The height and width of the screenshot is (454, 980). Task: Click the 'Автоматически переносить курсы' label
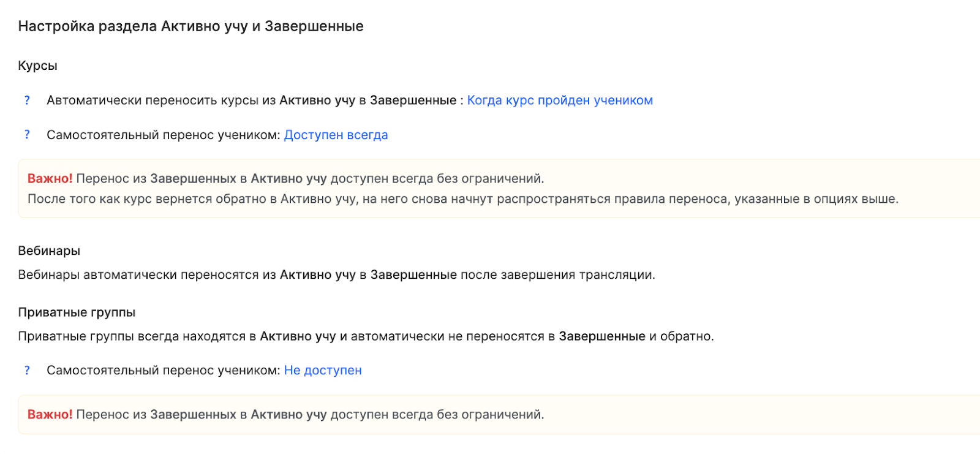(x=153, y=100)
